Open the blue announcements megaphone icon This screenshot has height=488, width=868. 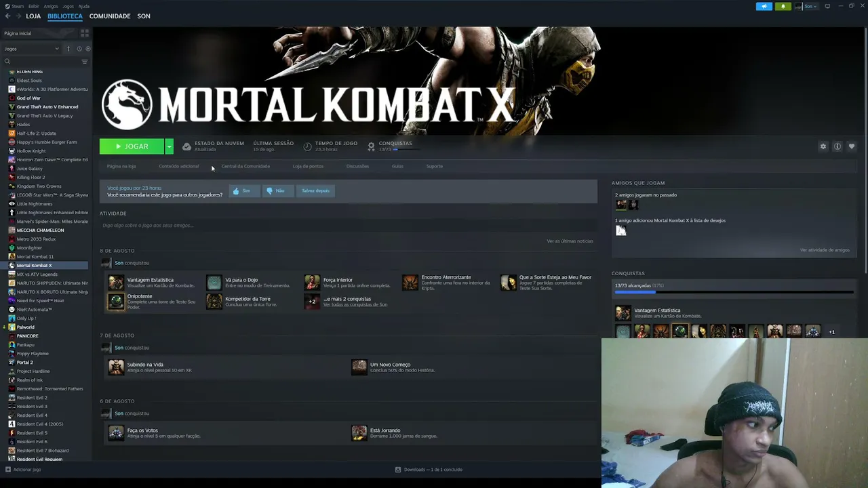pyautogui.click(x=764, y=6)
